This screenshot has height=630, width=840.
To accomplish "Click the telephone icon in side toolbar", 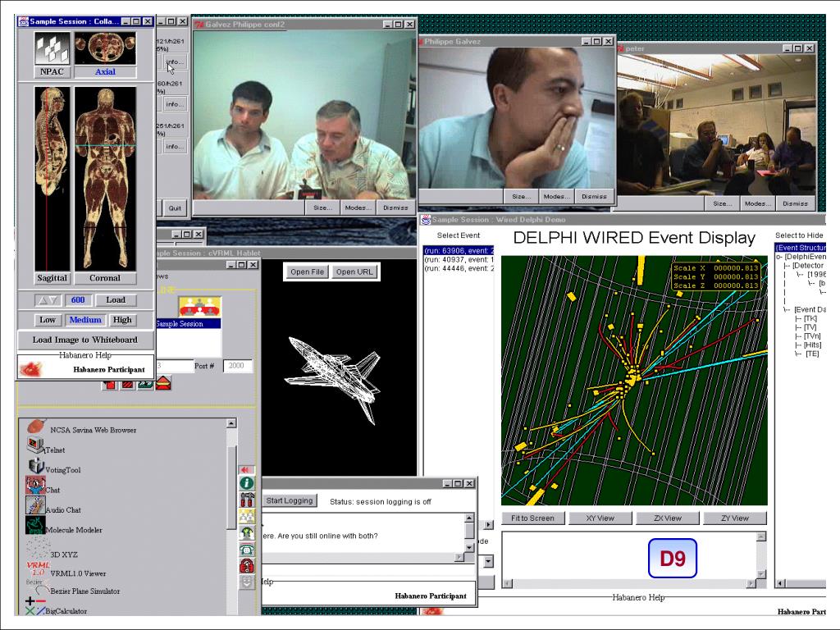I will (x=246, y=550).
